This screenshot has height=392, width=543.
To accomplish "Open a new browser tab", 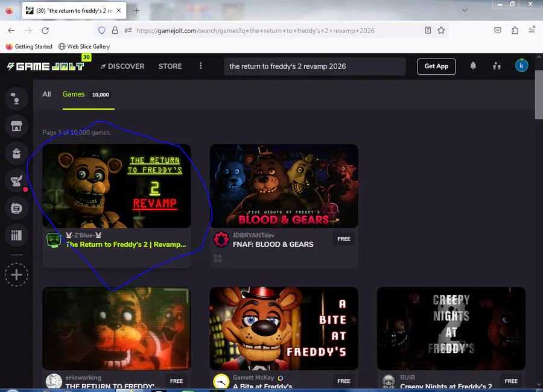I will point(136,11).
